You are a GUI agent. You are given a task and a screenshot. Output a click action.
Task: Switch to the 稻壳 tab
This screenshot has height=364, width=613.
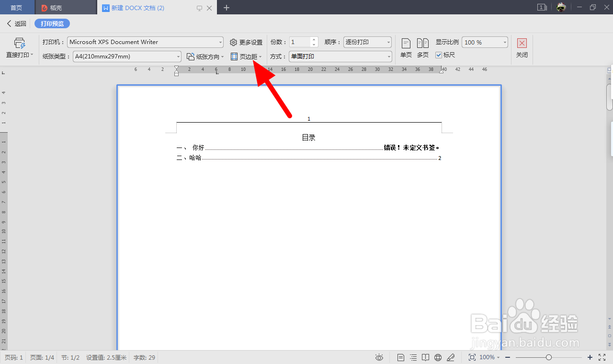click(x=66, y=7)
